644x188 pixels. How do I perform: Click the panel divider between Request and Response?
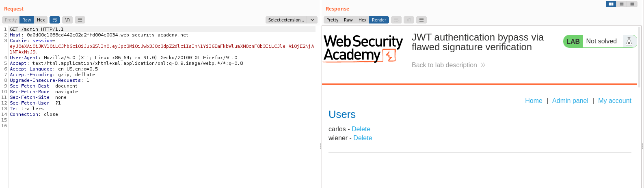[x=320, y=146]
